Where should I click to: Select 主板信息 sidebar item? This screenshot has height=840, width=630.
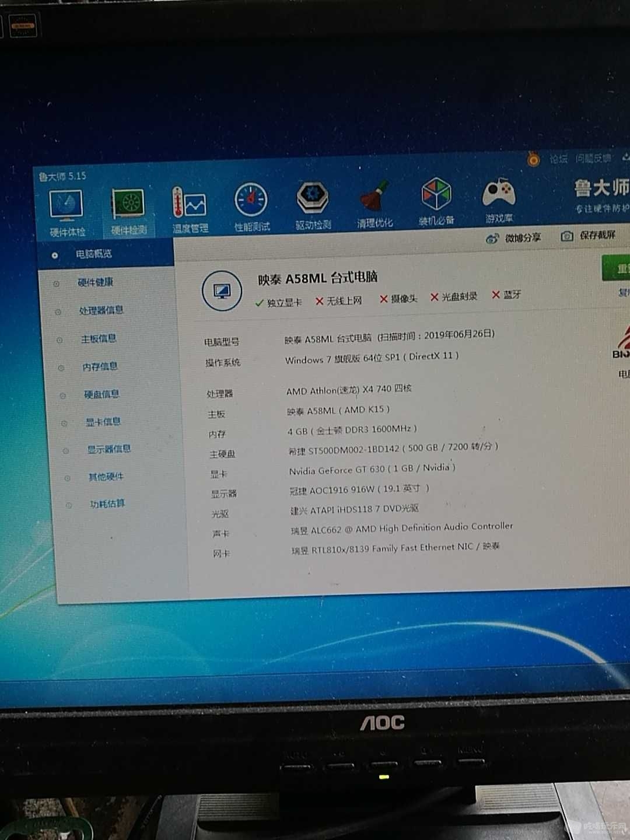pyautogui.click(x=99, y=338)
